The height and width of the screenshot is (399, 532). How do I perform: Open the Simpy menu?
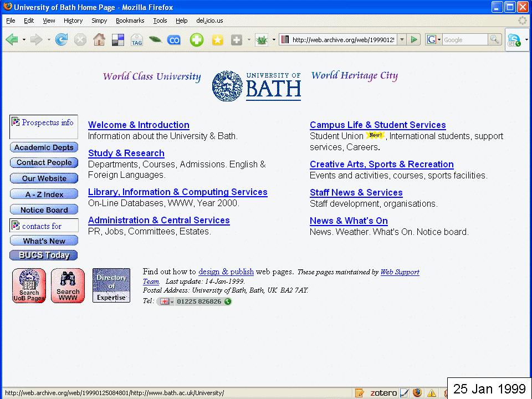[99, 21]
